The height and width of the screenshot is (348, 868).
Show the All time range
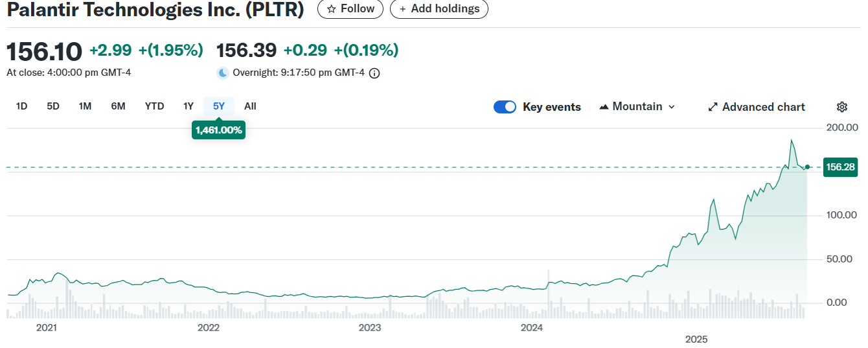tap(250, 106)
